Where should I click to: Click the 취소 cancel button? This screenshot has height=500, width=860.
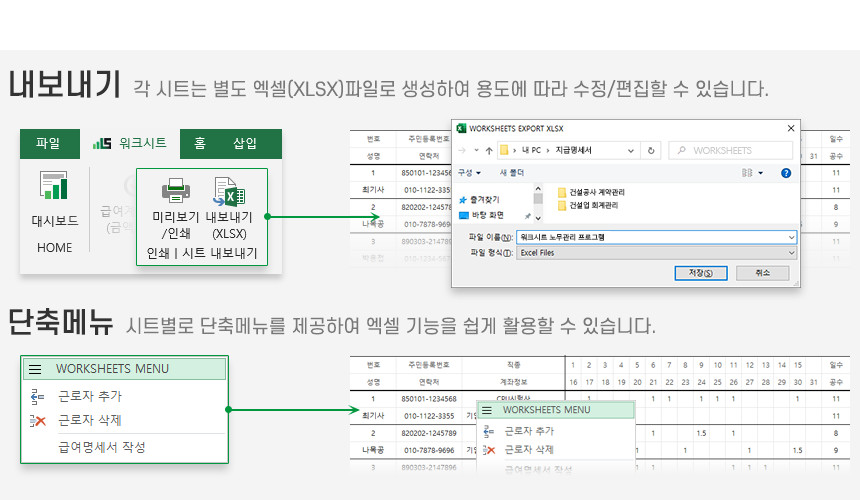coord(762,273)
